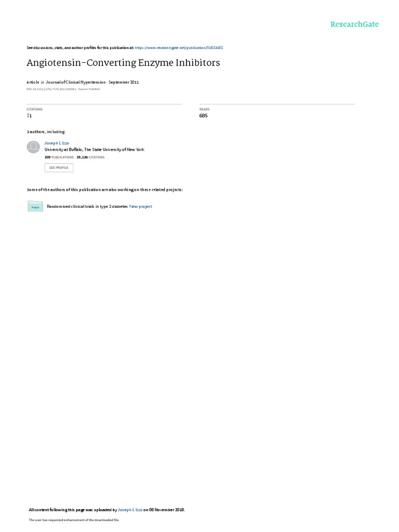Click the uploader Joseph L Izzo link in footer
399x532 pixels.
click(130, 510)
